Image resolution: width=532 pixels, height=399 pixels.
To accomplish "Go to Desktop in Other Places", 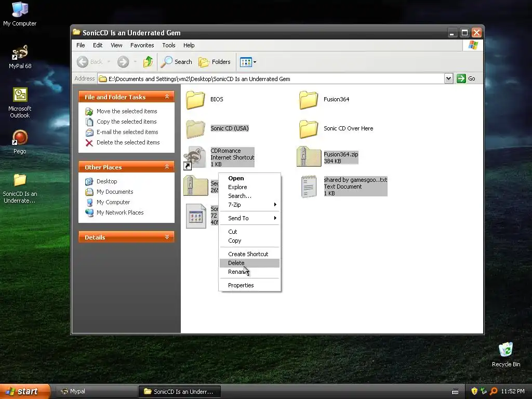I will click(101, 181).
